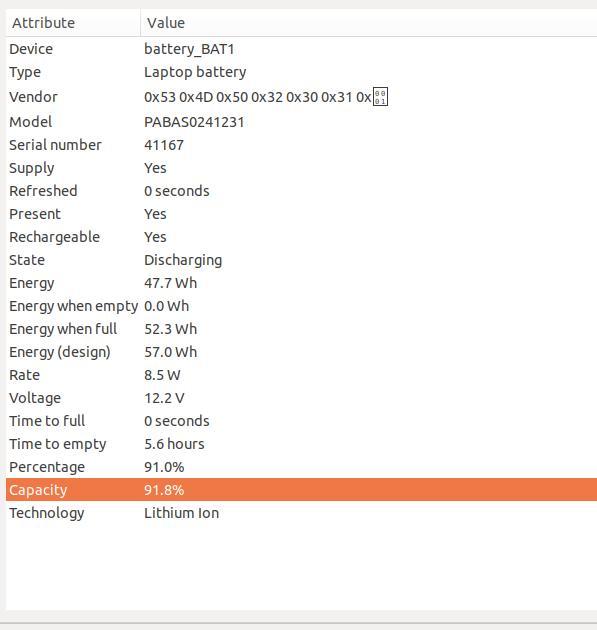Select the Vendor row
The image size is (597, 630).
(x=301, y=97)
